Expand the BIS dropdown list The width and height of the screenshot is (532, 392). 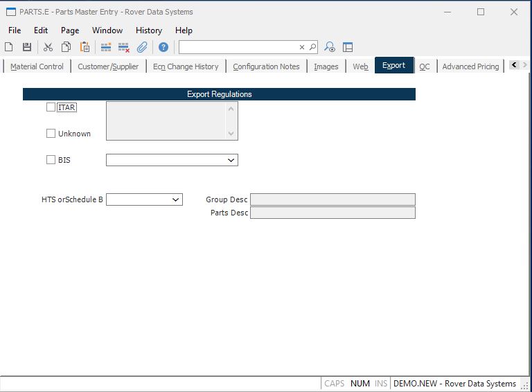pos(231,160)
